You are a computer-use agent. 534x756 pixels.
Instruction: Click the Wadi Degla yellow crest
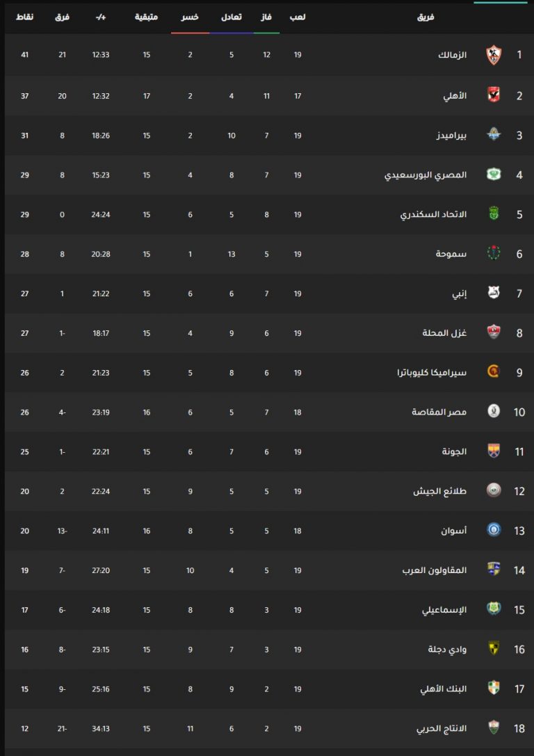(494, 648)
